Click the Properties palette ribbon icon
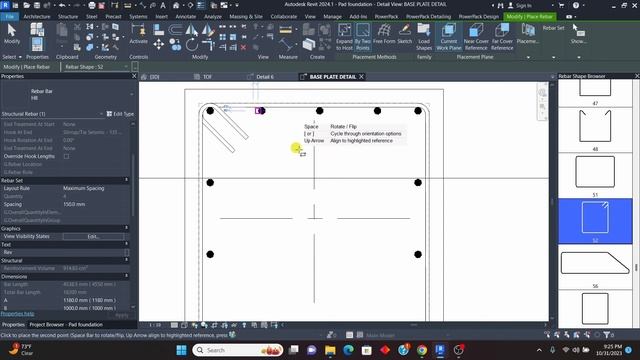The width and height of the screenshot is (640, 360). (x=37, y=44)
